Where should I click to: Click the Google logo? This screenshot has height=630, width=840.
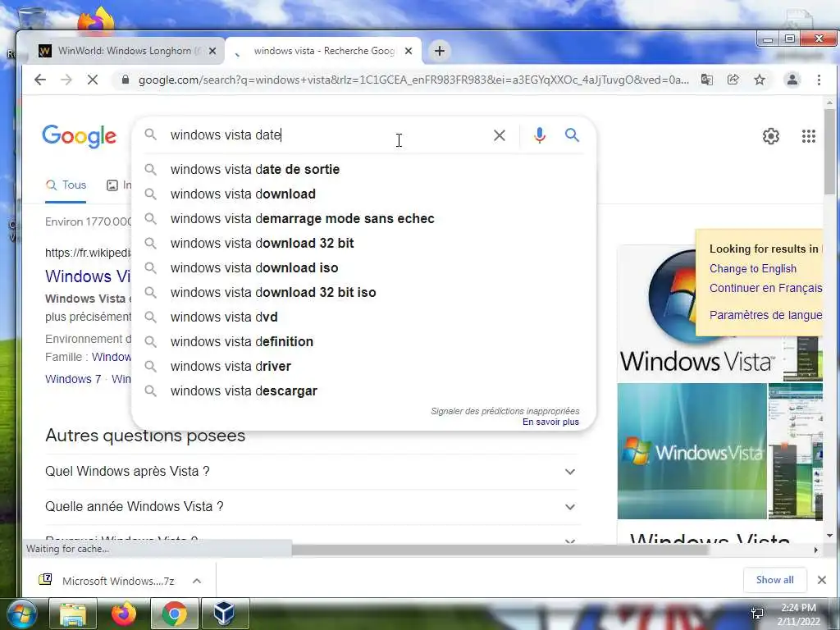tap(80, 136)
